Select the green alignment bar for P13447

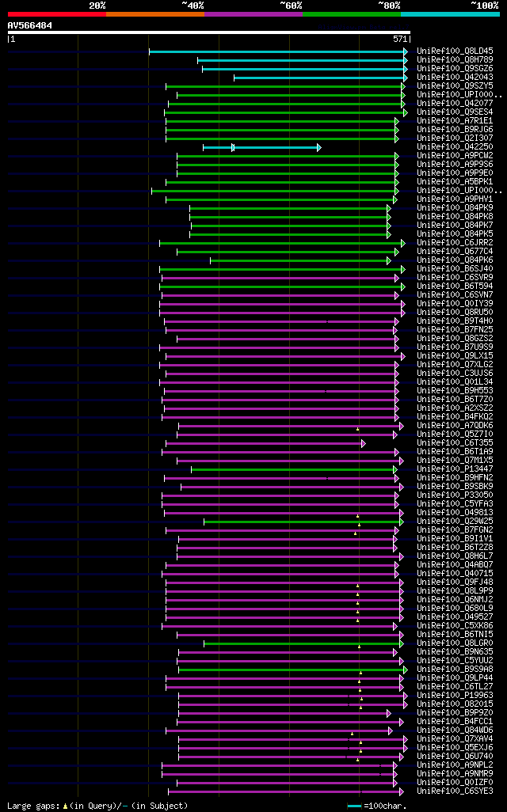coord(295,469)
